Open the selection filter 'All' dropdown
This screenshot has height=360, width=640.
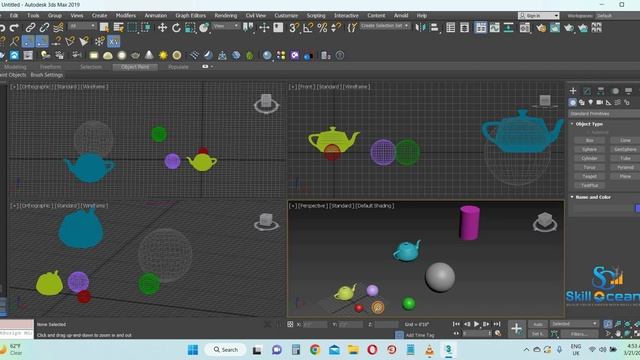tap(82, 26)
